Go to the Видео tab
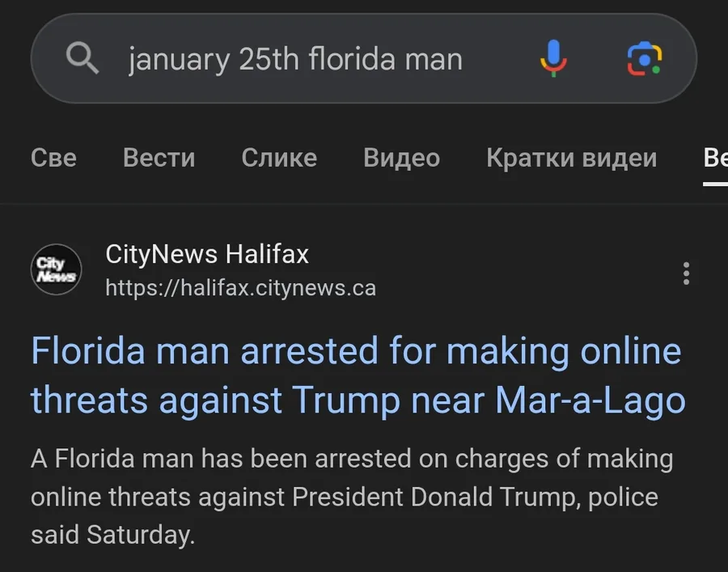This screenshot has width=728, height=572. [x=401, y=157]
